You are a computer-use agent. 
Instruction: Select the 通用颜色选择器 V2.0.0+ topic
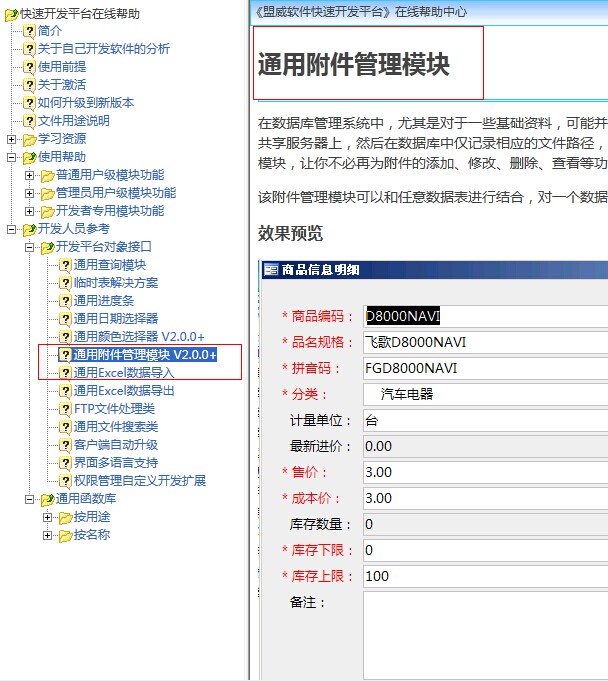pos(138,337)
